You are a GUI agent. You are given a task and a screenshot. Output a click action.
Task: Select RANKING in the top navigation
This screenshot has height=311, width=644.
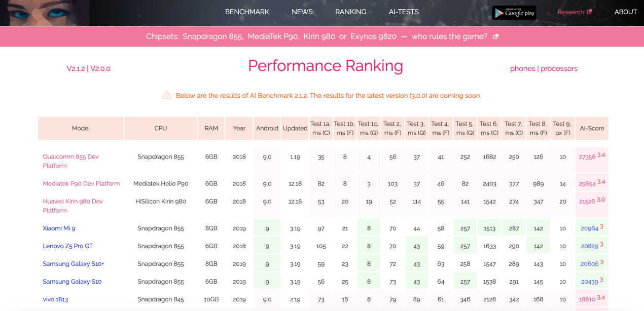pyautogui.click(x=351, y=12)
